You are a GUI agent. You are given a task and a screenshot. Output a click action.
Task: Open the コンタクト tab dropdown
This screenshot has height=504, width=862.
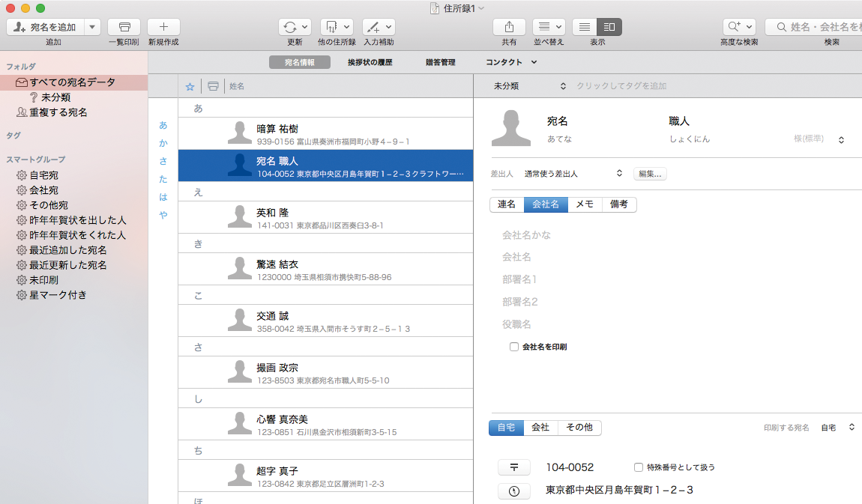pos(510,62)
